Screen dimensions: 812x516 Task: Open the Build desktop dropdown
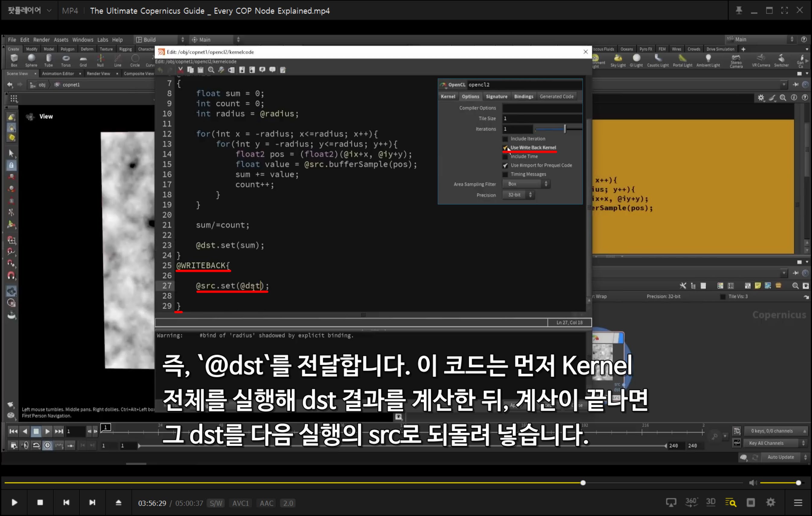[160, 40]
